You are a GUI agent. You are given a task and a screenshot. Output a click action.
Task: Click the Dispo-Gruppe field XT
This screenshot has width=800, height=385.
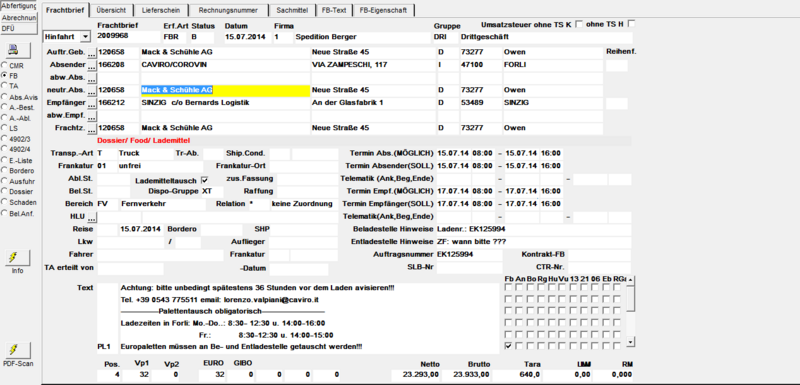pyautogui.click(x=212, y=192)
